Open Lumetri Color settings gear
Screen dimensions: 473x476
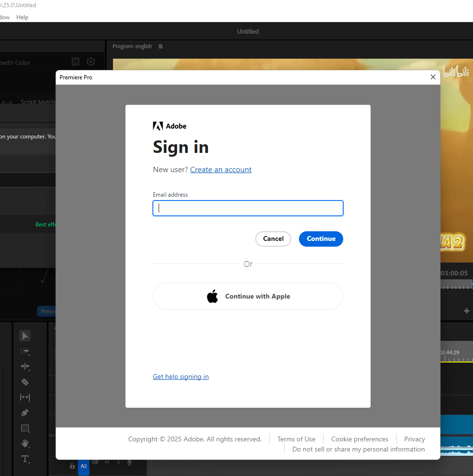click(91, 62)
